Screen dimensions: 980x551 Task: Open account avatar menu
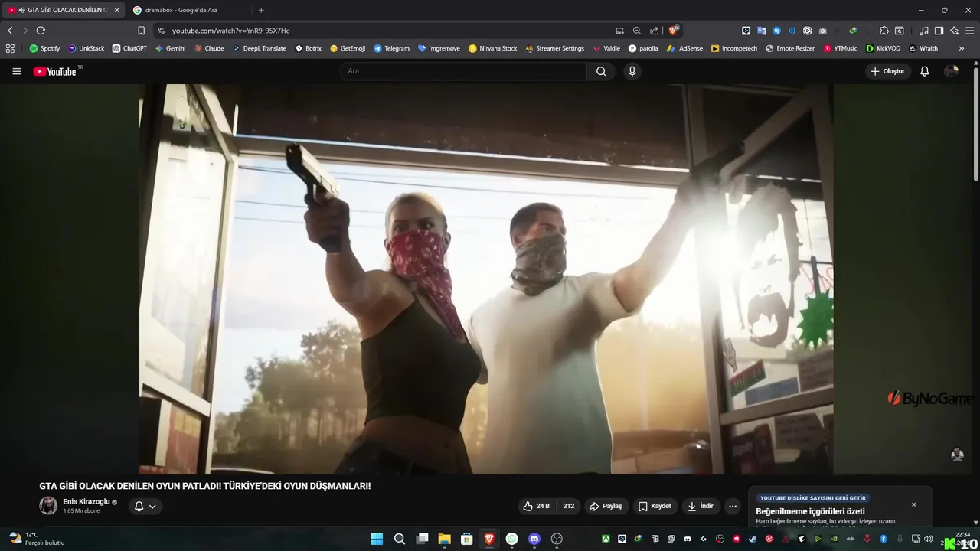click(952, 71)
